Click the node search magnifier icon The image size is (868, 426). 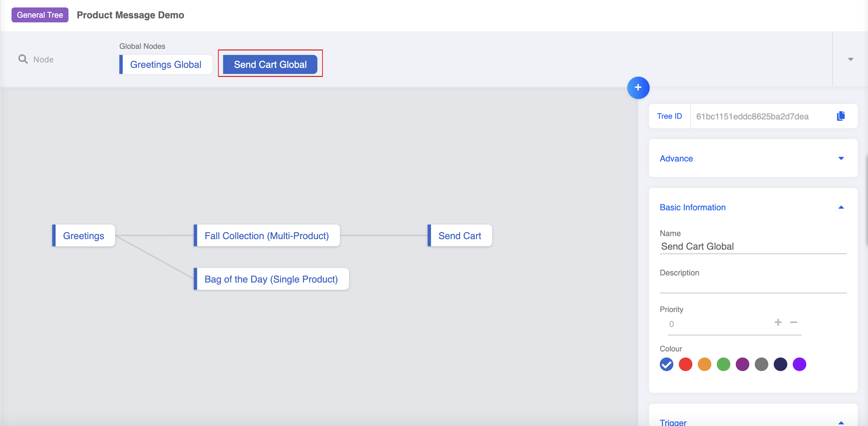coord(22,59)
